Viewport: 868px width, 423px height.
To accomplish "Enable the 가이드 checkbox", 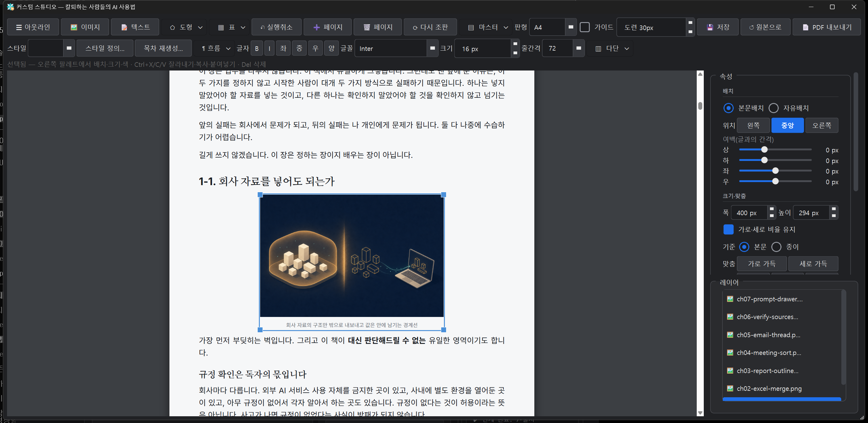I will tap(585, 27).
